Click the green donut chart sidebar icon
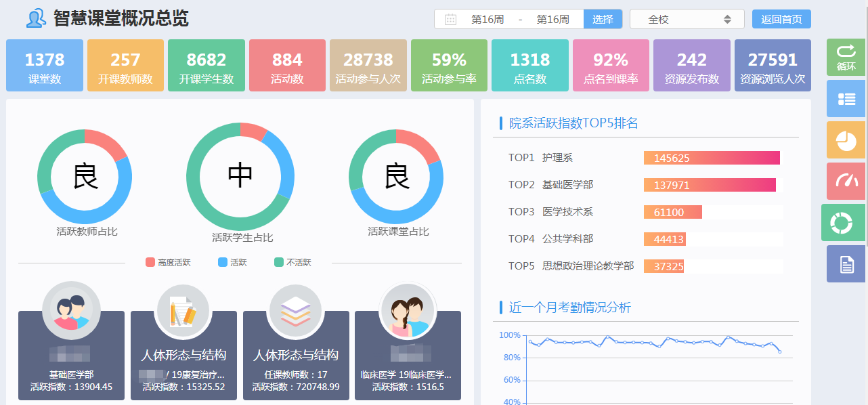This screenshot has width=868, height=405. pos(843,222)
